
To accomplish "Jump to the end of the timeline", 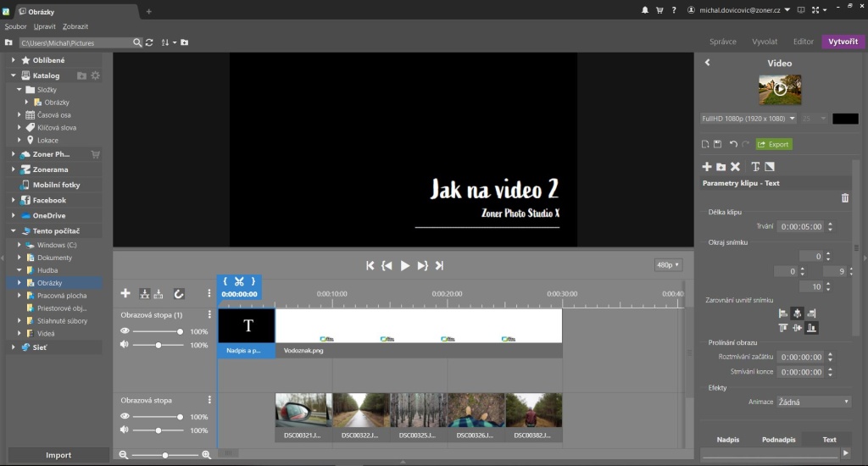I will click(440, 266).
